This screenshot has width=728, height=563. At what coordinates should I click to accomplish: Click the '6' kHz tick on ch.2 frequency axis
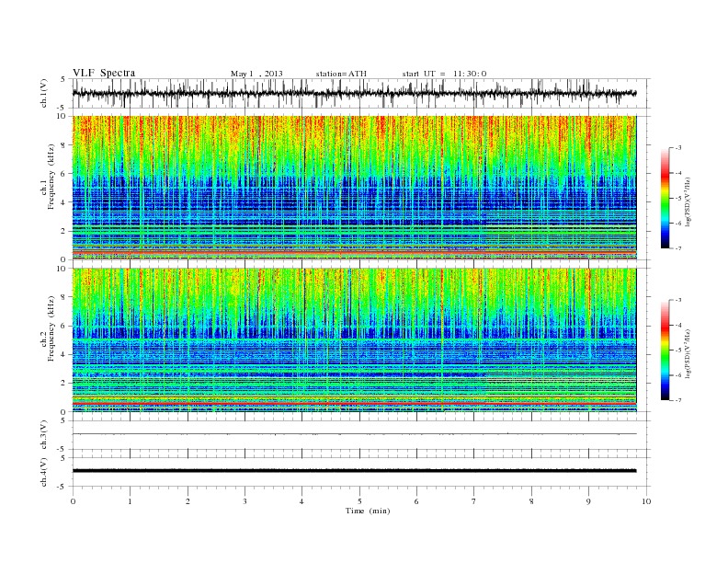tap(63, 326)
